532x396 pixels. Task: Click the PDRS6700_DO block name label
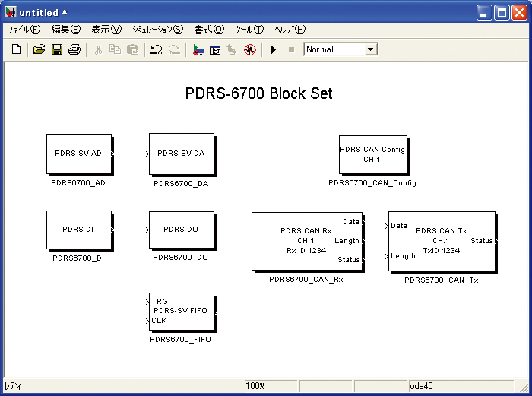tap(181, 258)
